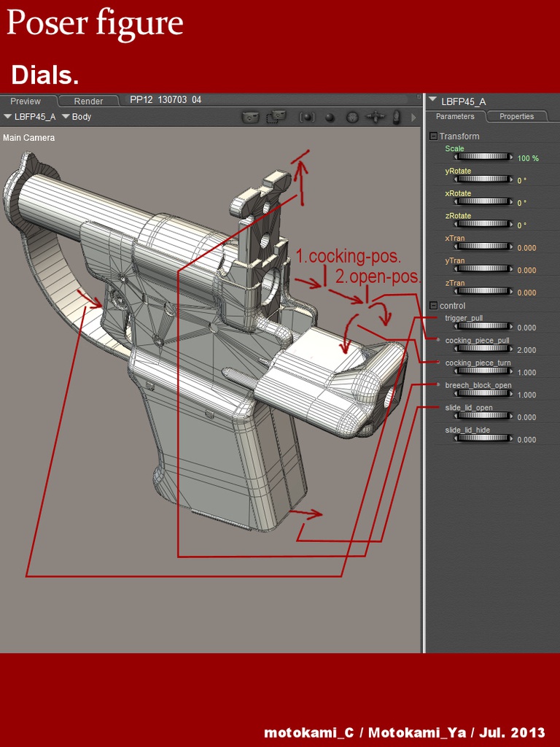Click the yRotate parameter name
The image size is (560, 747).
[458, 171]
